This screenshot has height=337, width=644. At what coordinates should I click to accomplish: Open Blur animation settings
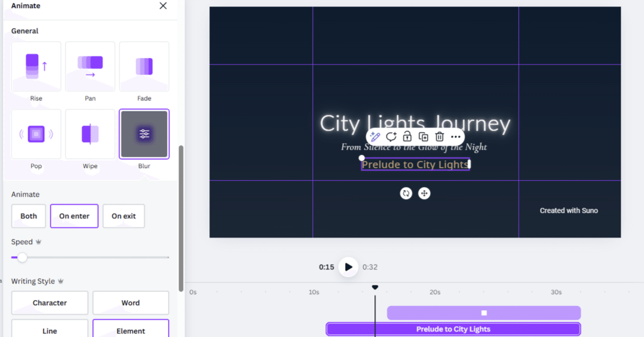(144, 134)
